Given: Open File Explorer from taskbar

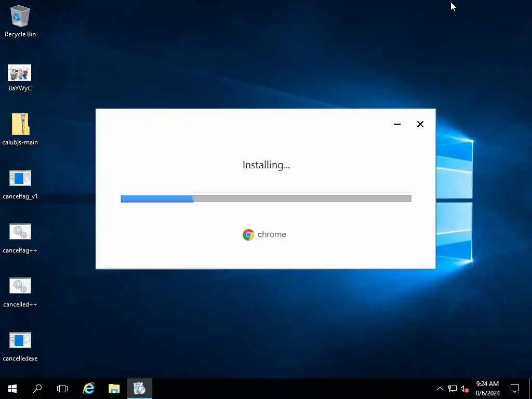Looking at the screenshot, I should coord(114,389).
